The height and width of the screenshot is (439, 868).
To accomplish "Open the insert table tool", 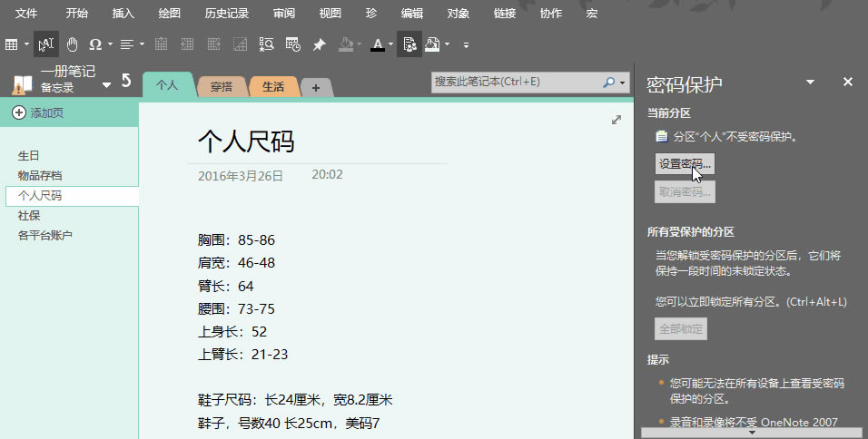I will click(x=11, y=44).
